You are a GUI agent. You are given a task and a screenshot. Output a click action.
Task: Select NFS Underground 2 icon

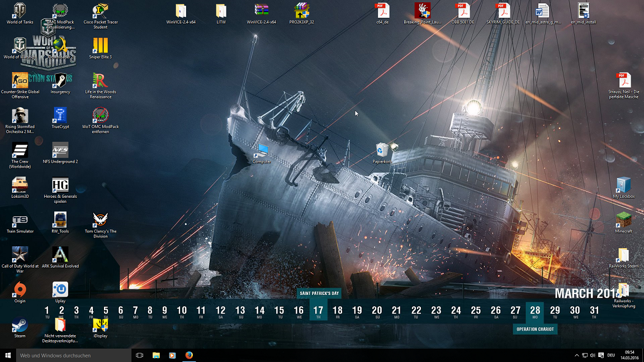coord(60,153)
